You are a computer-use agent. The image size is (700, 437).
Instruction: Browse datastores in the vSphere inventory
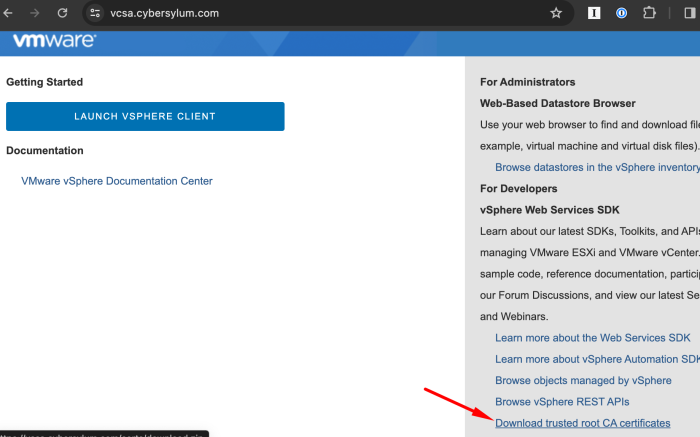point(597,167)
